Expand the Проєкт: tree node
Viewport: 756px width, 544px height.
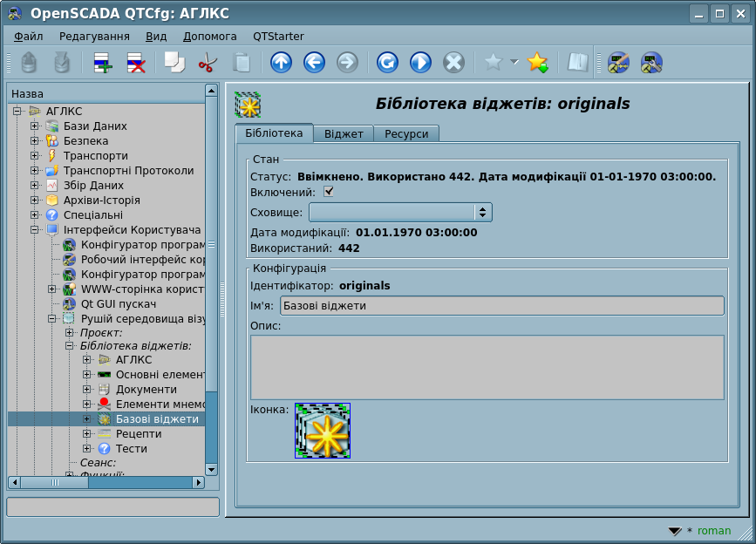click(x=69, y=333)
